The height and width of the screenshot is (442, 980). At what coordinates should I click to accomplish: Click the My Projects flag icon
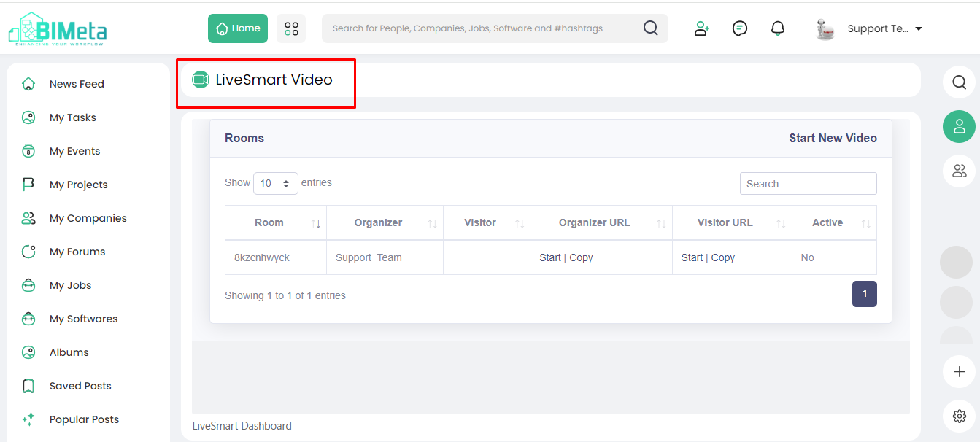click(x=28, y=185)
